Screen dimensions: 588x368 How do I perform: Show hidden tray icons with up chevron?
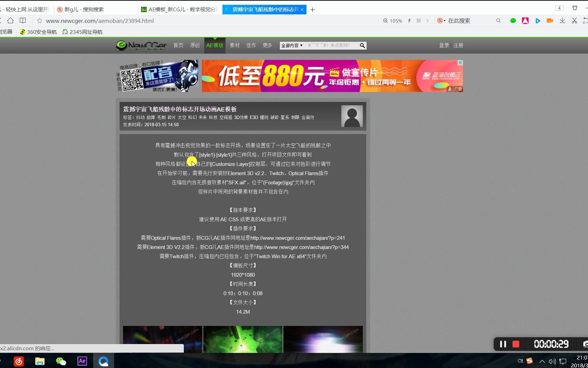[542, 361]
